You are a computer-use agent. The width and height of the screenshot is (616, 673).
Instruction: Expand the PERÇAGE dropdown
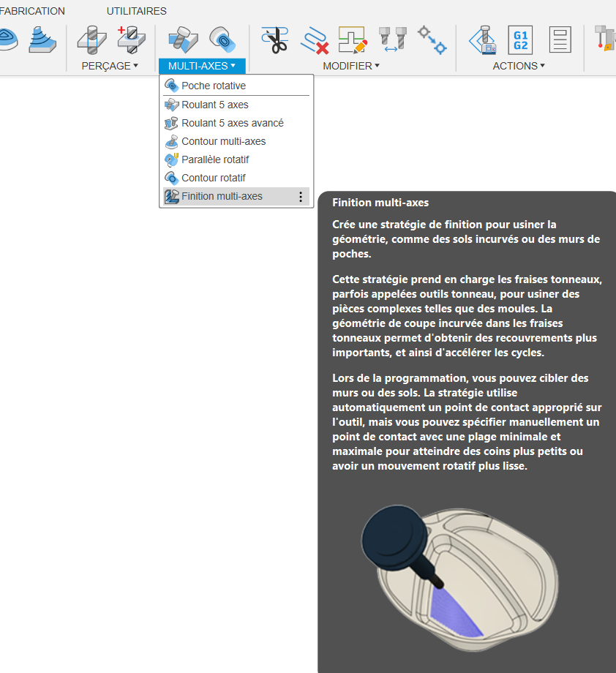click(110, 66)
